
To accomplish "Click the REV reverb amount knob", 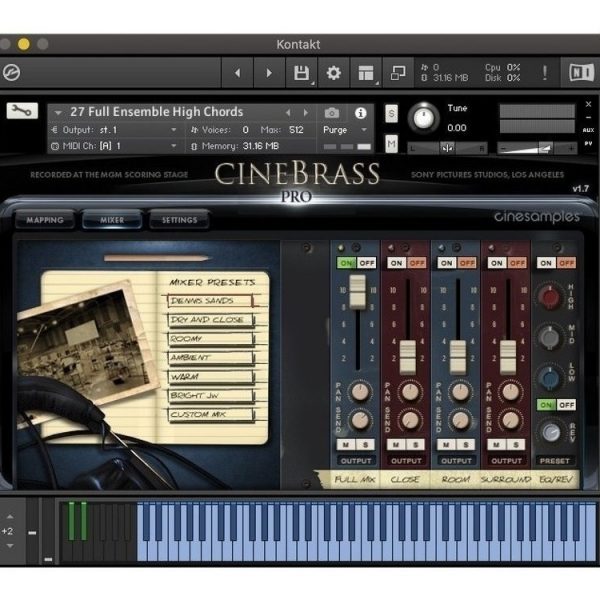I will pos(551,432).
